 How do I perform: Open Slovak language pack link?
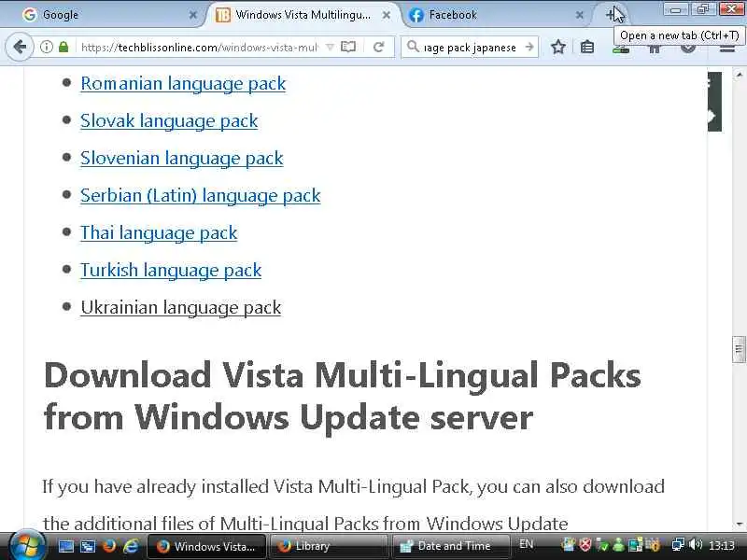click(x=169, y=120)
